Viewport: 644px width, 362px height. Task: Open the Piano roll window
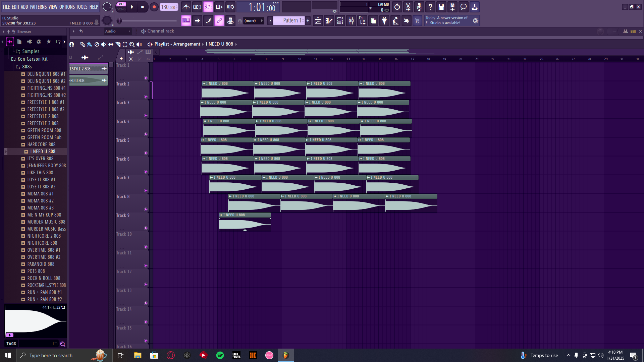tap(329, 21)
